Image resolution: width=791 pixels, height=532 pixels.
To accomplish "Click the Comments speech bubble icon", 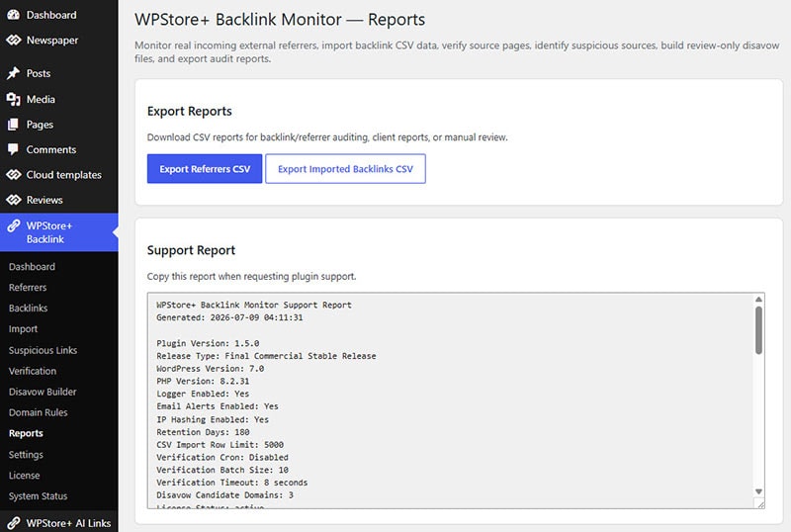I will (13, 149).
